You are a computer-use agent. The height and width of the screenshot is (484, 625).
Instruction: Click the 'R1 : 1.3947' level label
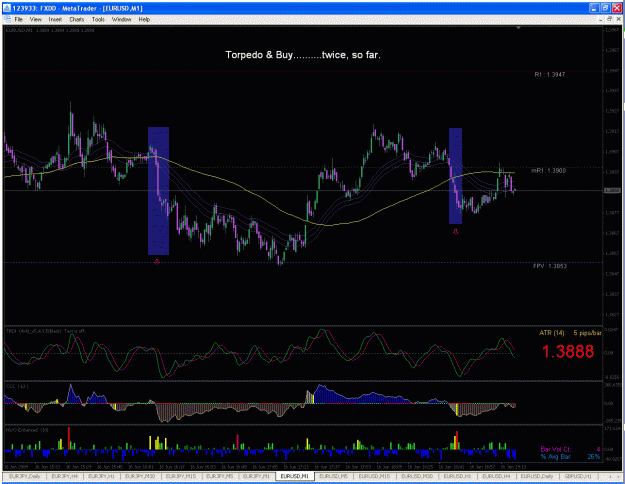[x=550, y=75]
